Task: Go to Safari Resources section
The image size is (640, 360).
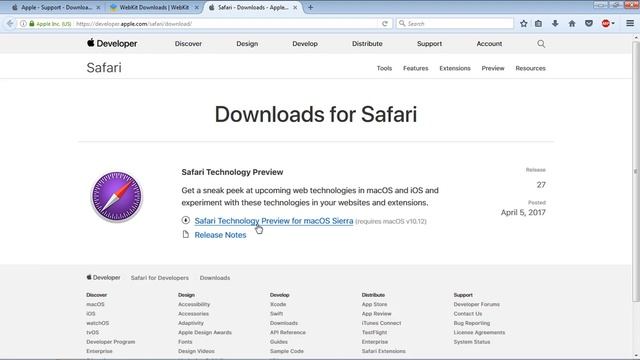Action: click(x=530, y=68)
